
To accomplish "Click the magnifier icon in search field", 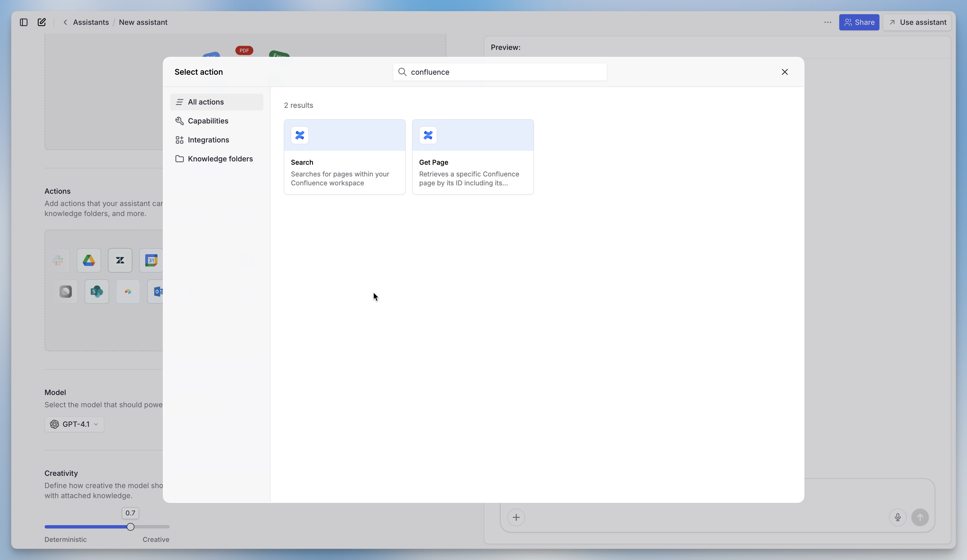I will click(x=402, y=72).
